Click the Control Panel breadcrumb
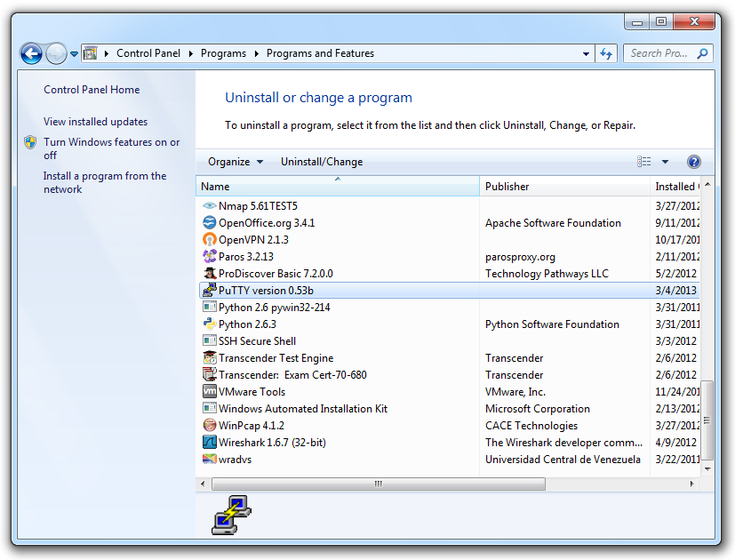The height and width of the screenshot is (560, 735). (x=148, y=53)
